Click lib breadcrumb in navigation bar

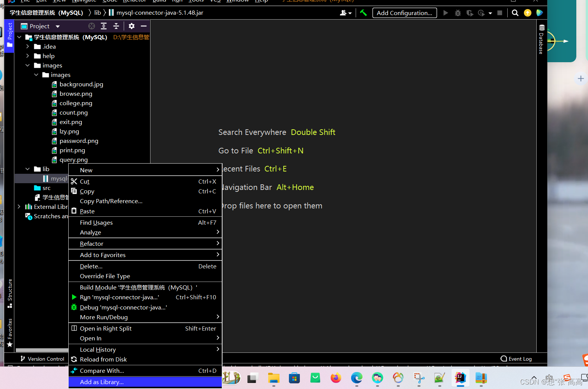click(97, 13)
